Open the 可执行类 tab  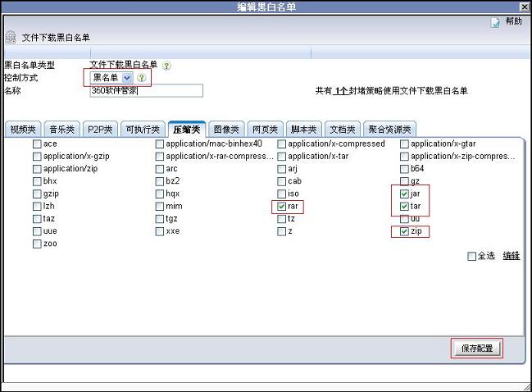point(142,130)
